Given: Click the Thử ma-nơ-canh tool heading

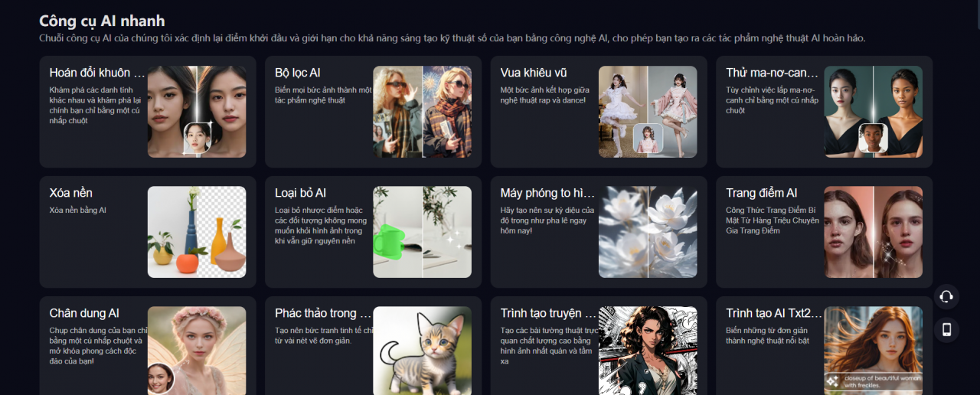Looking at the screenshot, I should click(772, 73).
